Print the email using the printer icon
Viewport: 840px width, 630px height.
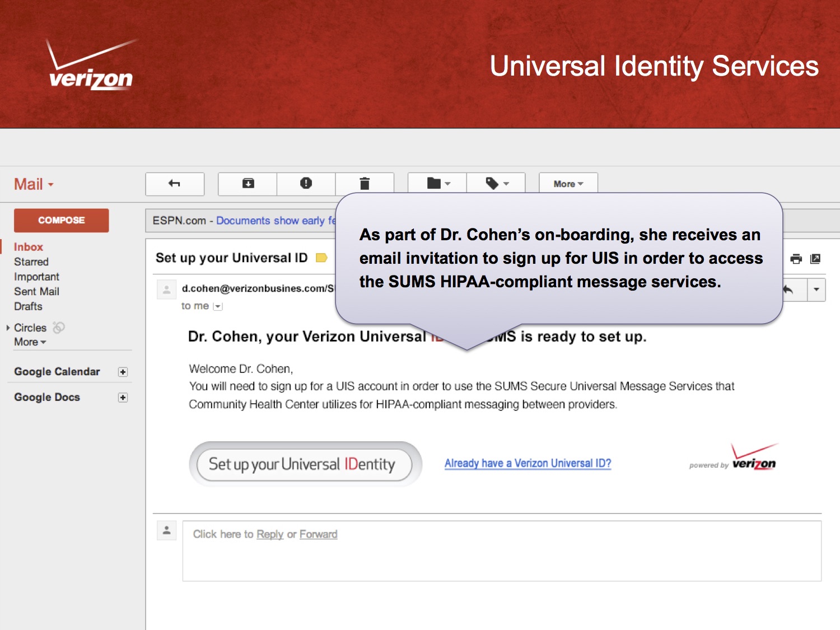click(x=796, y=259)
